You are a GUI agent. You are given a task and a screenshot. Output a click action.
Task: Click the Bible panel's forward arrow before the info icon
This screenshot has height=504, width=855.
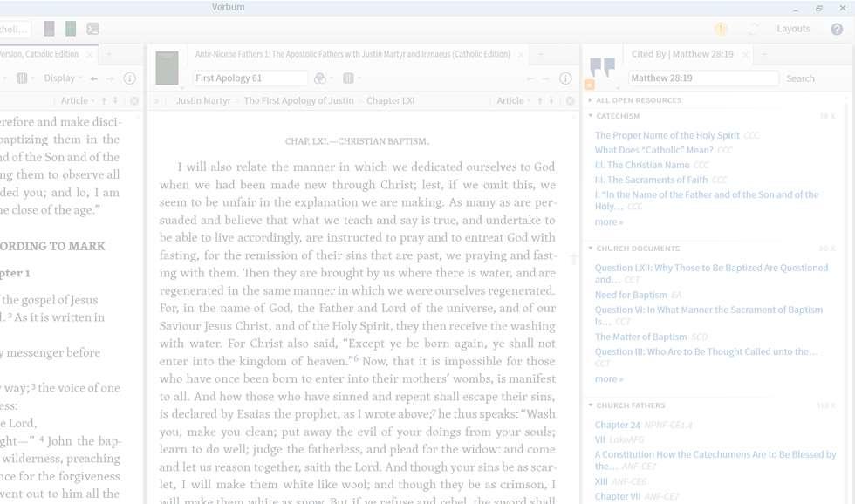coord(110,78)
